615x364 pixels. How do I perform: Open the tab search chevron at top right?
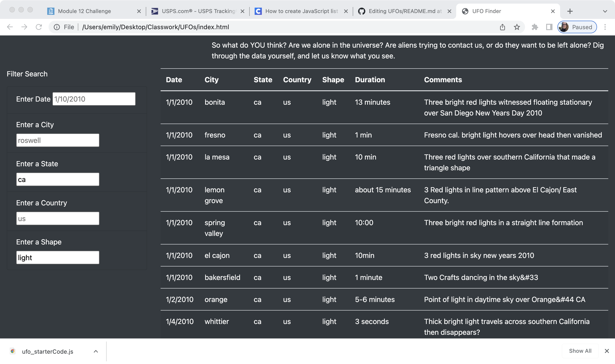605,11
